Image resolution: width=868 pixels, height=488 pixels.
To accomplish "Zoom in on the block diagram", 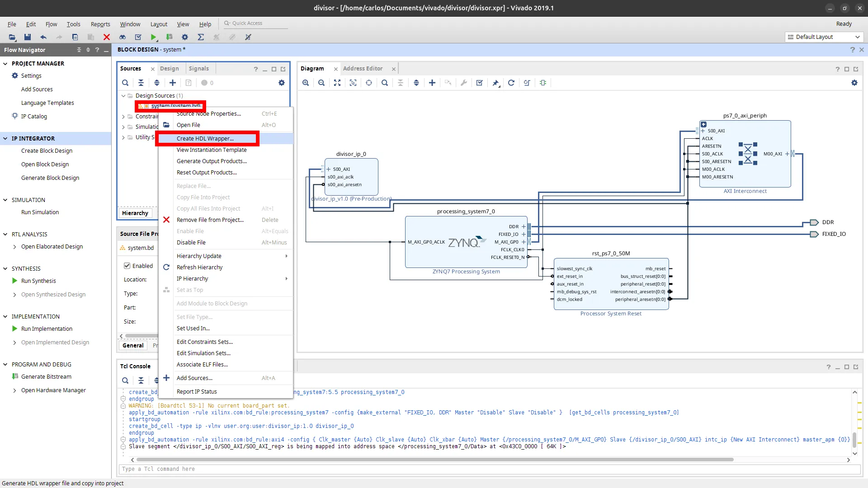I will [x=306, y=83].
